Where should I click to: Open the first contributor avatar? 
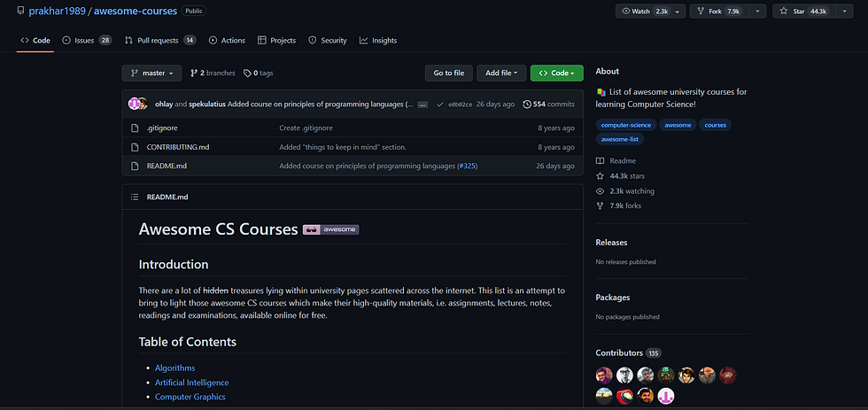[604, 375]
